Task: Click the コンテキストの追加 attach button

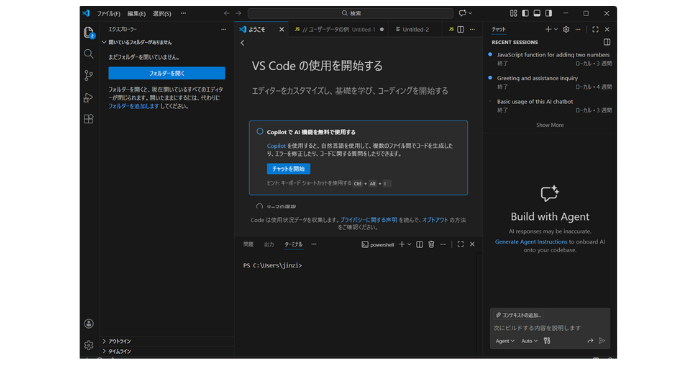Action: pos(519,315)
